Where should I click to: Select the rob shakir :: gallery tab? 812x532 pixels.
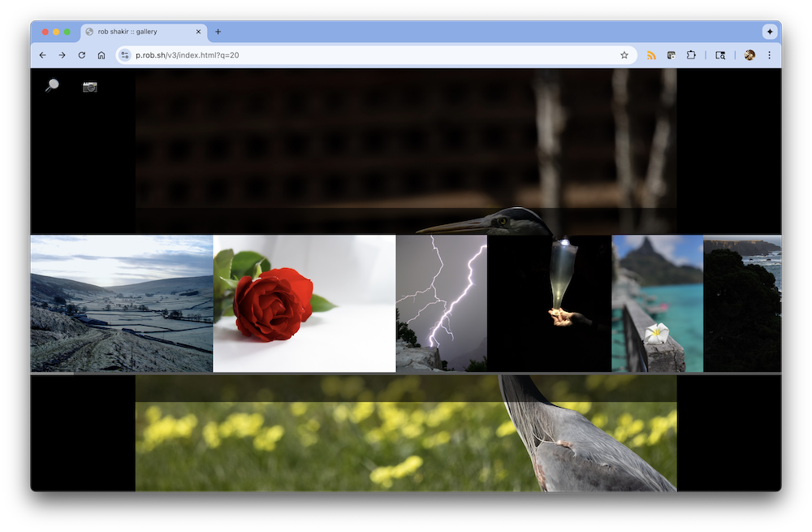click(x=144, y=32)
